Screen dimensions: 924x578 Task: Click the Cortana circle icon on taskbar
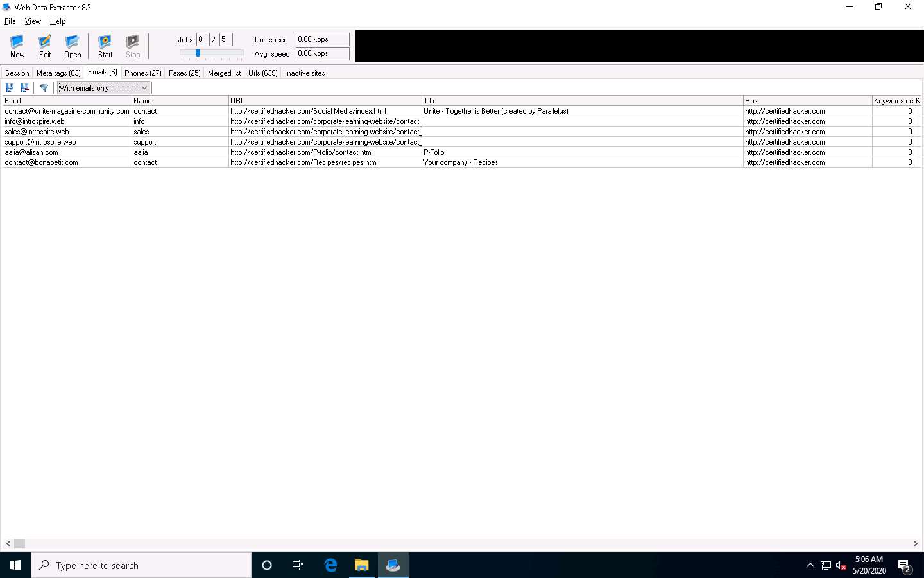267,565
